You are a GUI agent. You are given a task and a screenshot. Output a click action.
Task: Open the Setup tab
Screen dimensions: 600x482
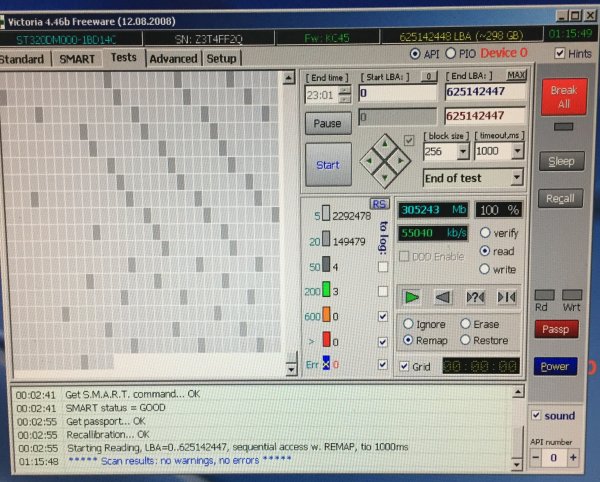click(222, 59)
